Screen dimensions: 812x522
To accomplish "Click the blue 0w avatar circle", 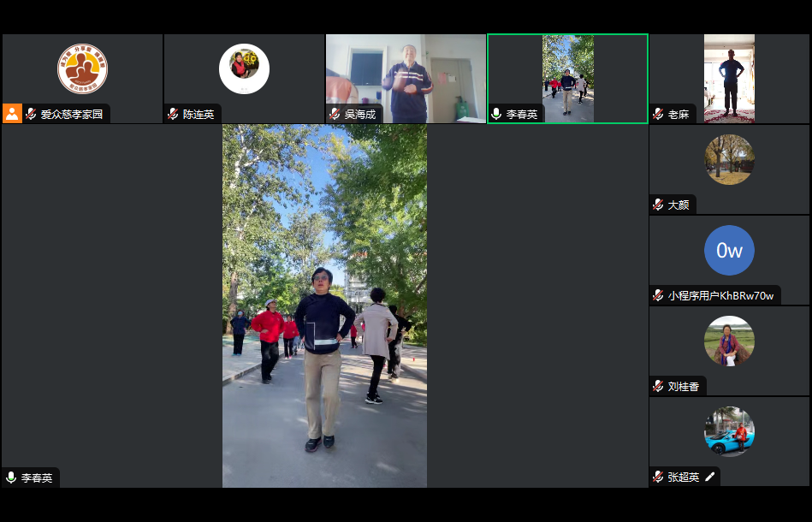I will click(729, 250).
